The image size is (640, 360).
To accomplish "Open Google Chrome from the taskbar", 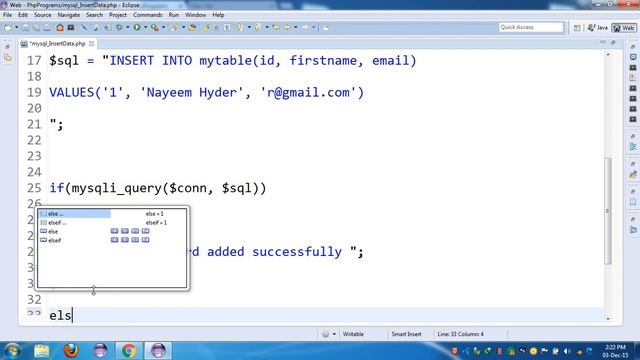I will [x=129, y=351].
